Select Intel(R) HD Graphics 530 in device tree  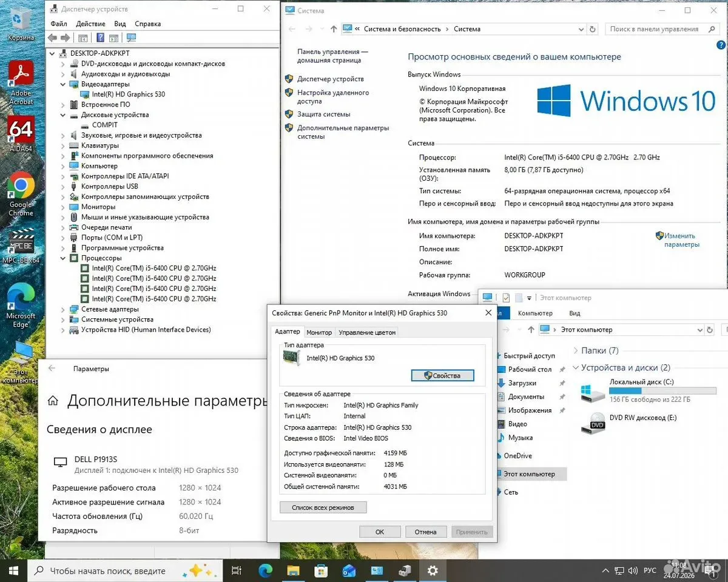[128, 94]
